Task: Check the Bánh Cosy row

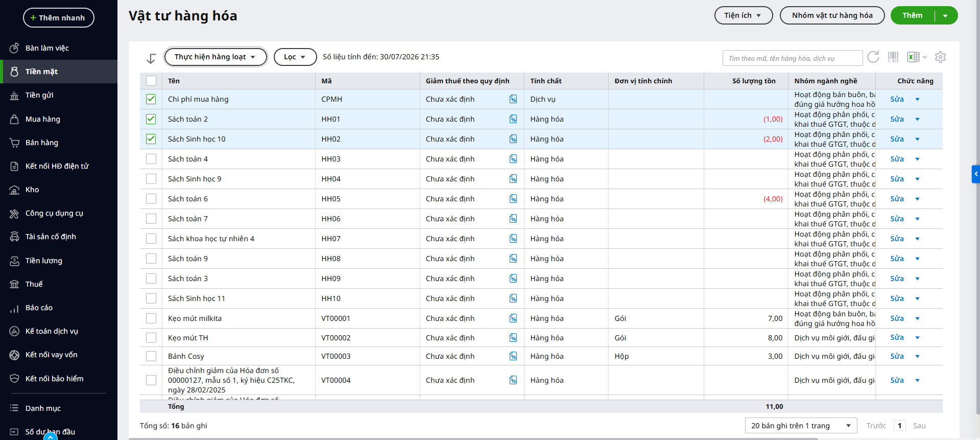Action: [151, 356]
